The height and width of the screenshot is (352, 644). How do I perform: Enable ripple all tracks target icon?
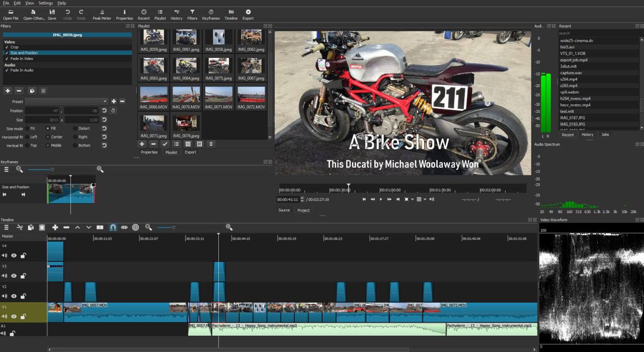(135, 228)
